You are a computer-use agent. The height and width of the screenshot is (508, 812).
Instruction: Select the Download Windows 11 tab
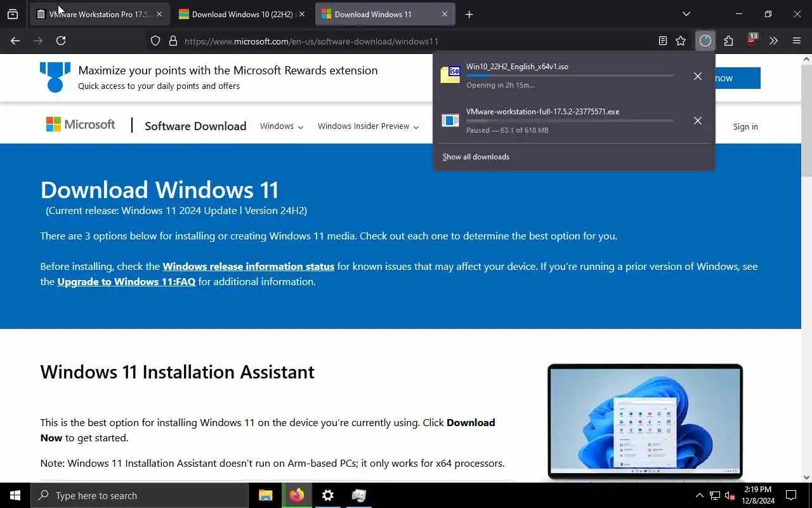(x=385, y=14)
